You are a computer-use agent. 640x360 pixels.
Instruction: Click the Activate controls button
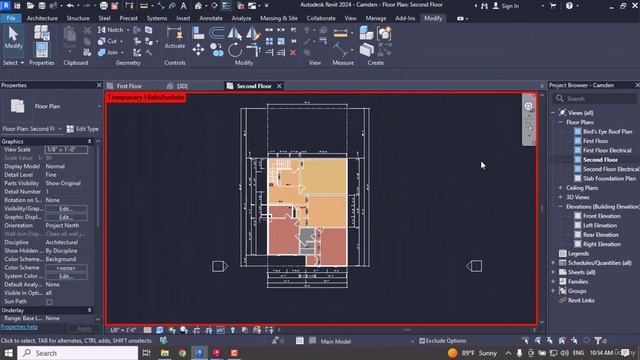(175, 38)
